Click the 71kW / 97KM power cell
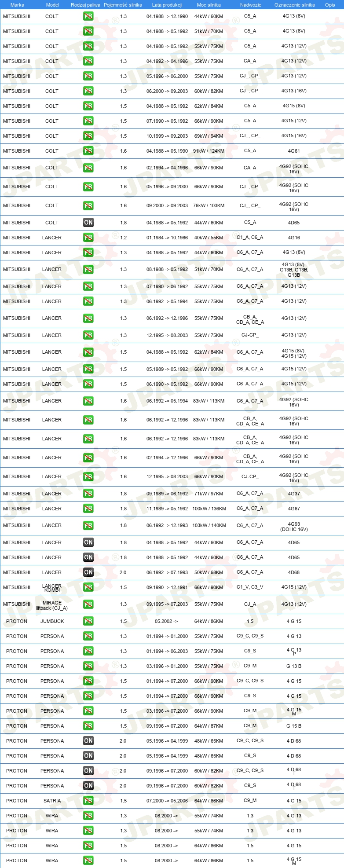Viewport: 344px width, 868px height. click(209, 494)
